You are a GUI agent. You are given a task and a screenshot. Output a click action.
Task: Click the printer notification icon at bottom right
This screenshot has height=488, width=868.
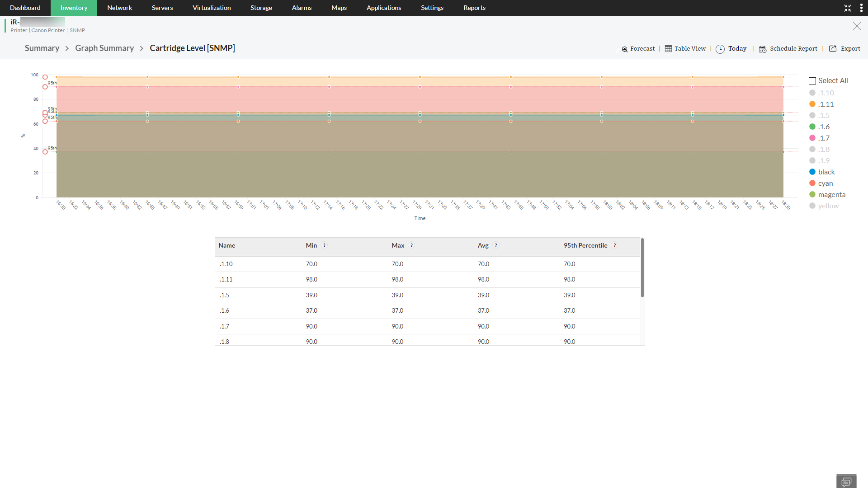(846, 481)
